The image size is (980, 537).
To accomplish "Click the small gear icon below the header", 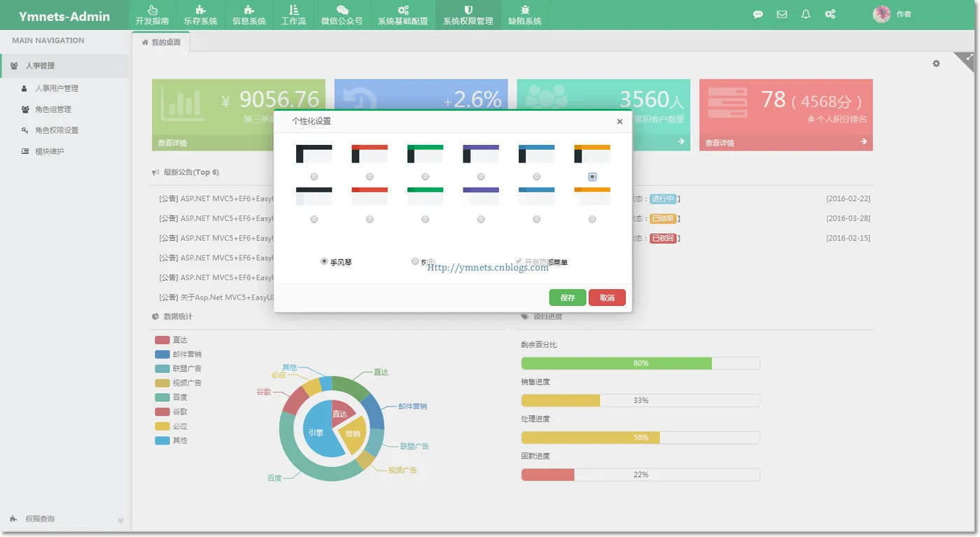I will [x=936, y=63].
